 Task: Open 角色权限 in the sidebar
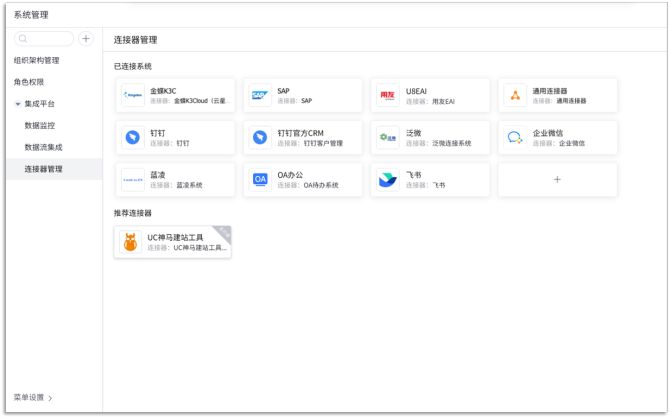pos(28,82)
